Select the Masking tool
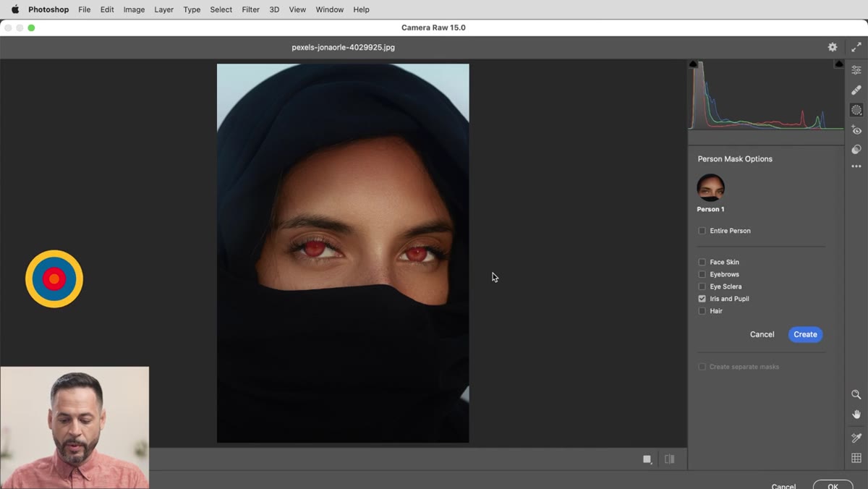Viewport: 868px width, 489px height. [x=856, y=110]
